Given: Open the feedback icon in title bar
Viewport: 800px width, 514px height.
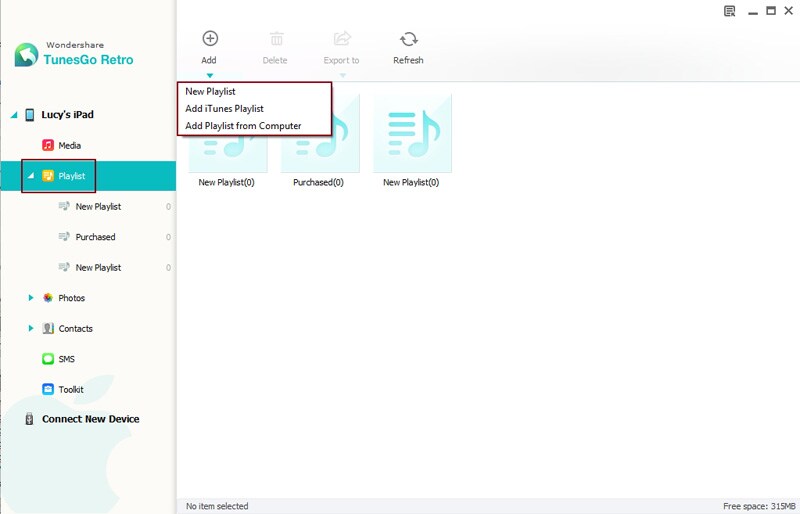Looking at the screenshot, I should 730,11.
